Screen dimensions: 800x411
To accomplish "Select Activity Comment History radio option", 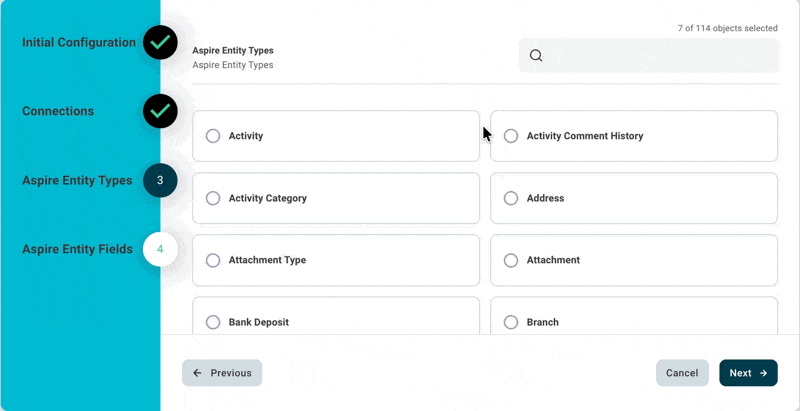I will pyautogui.click(x=511, y=136).
